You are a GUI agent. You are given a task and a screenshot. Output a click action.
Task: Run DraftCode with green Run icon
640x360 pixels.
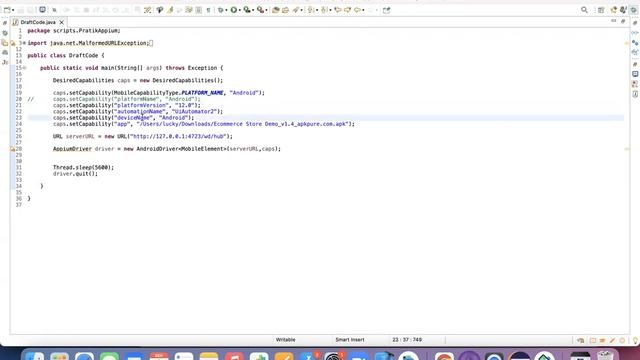click(x=233, y=10)
